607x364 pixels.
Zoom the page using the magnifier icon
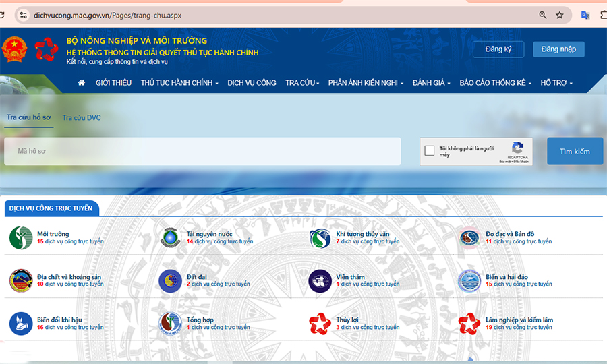(543, 15)
